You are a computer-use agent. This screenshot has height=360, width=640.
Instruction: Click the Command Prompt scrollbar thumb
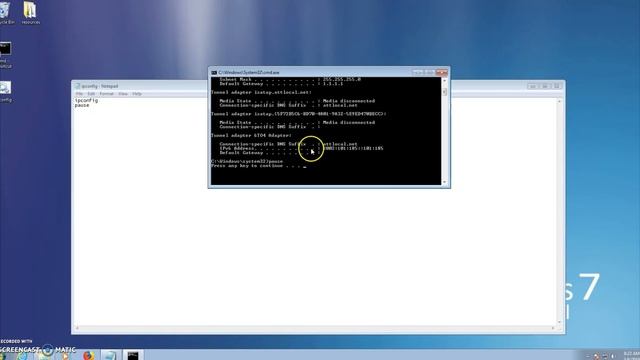click(444, 92)
